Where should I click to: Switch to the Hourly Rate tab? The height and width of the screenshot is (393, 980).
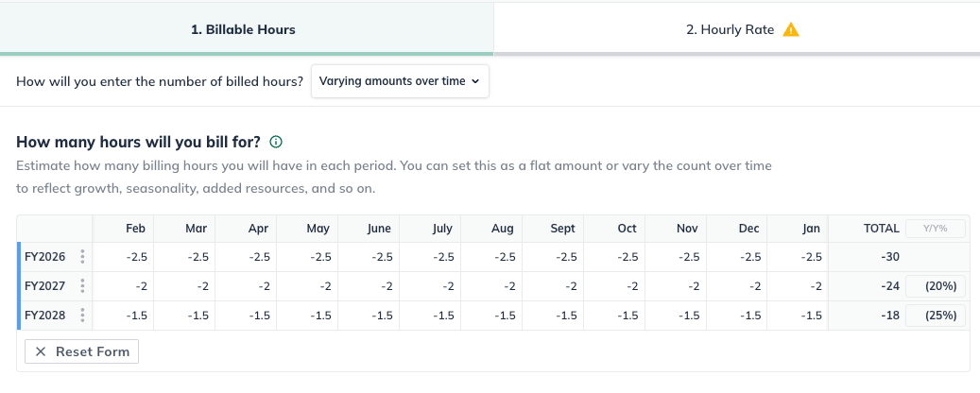(735, 29)
